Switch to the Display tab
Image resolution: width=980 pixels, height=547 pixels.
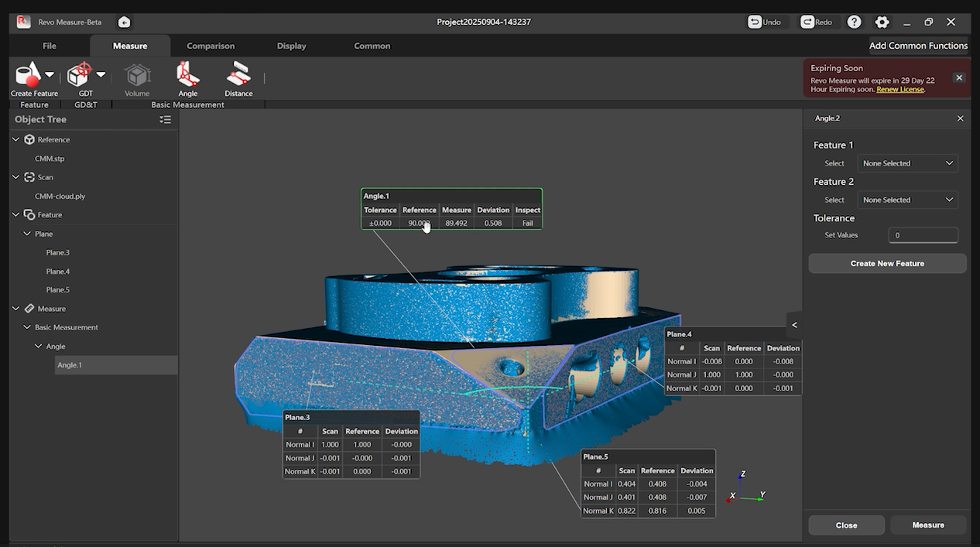pos(291,46)
